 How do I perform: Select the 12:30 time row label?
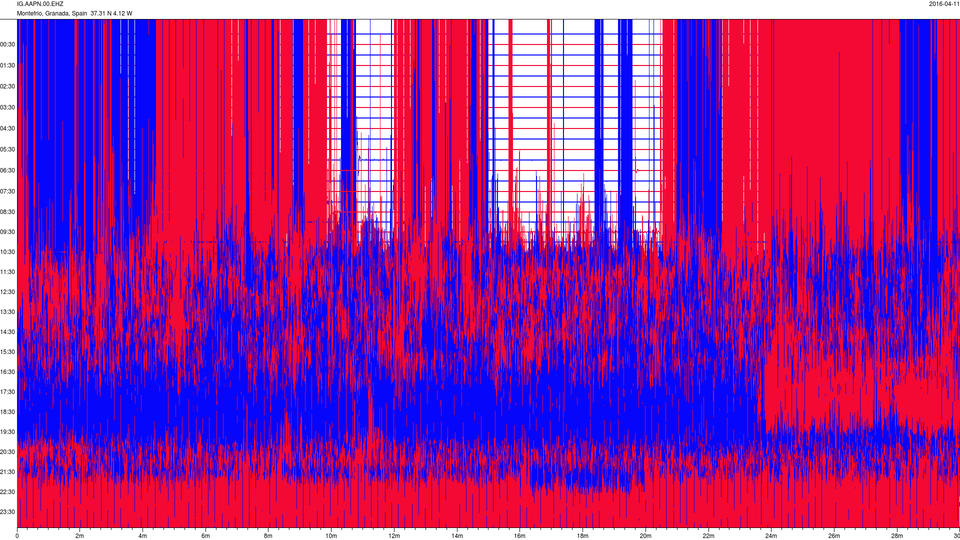7,292
